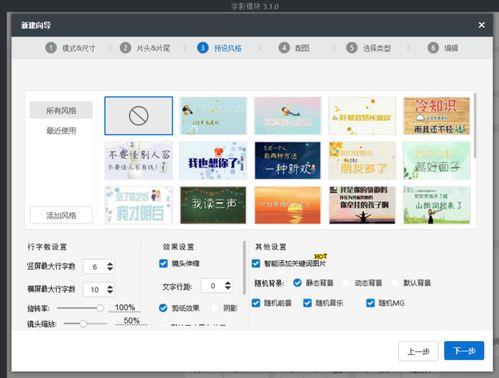The height and width of the screenshot is (378, 499).
Task: Toggle the 随机音乐 checkbox
Action: coord(307,303)
